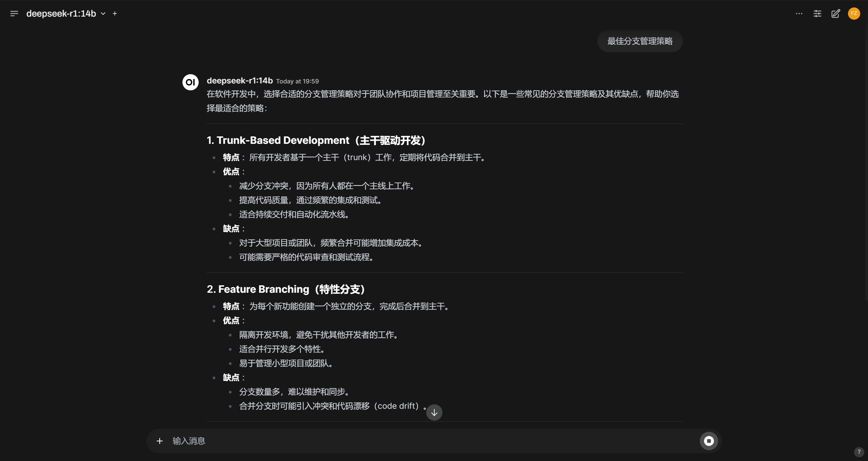
Task: Attach a file with the plus icon in the input bar
Action: (159, 441)
